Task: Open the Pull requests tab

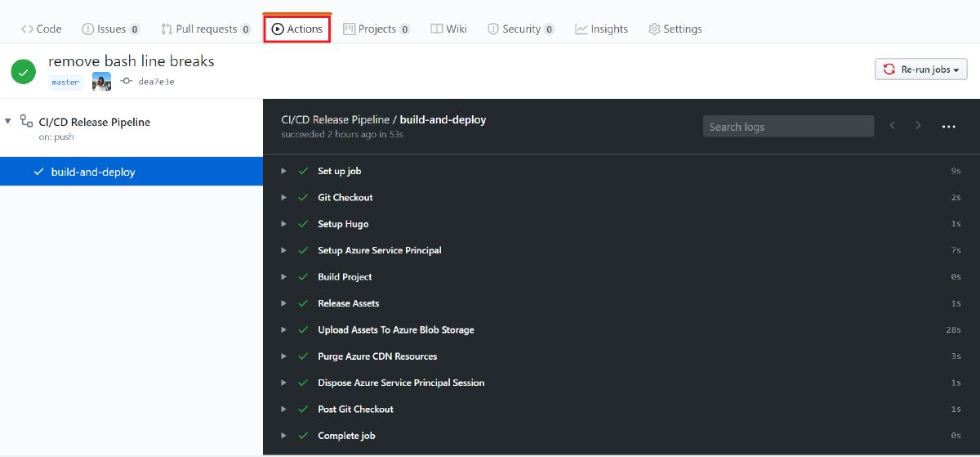Action: (x=205, y=29)
